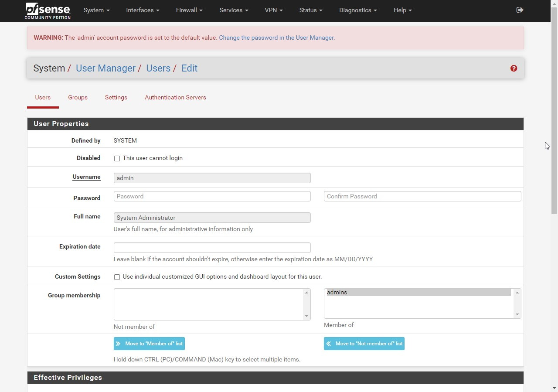
Task: Open the System menu
Action: pyautogui.click(x=96, y=10)
